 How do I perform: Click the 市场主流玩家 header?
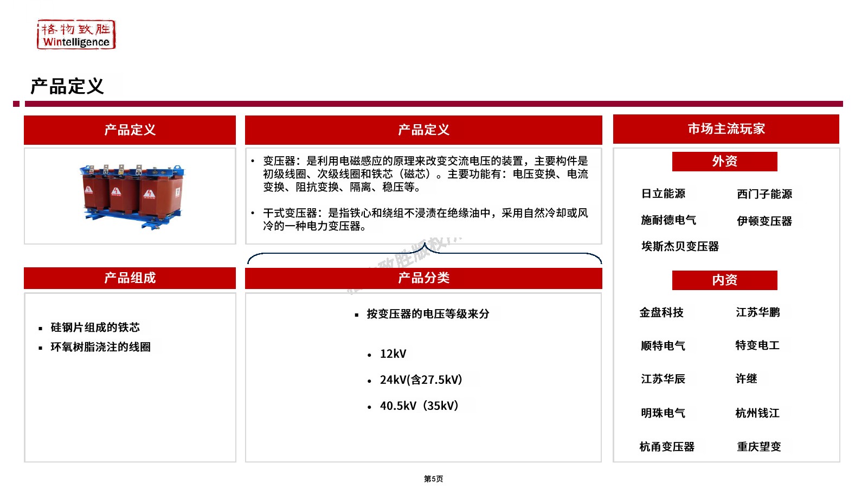726,129
